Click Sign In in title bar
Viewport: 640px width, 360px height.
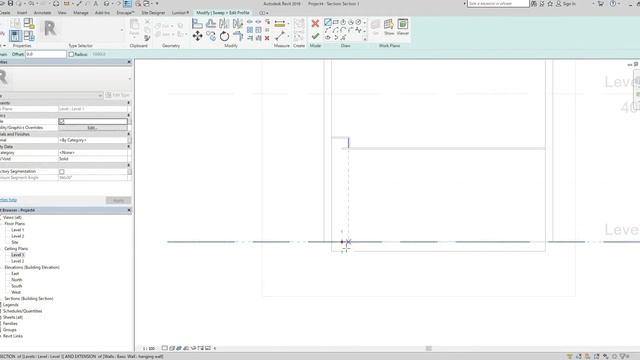coord(569,4)
